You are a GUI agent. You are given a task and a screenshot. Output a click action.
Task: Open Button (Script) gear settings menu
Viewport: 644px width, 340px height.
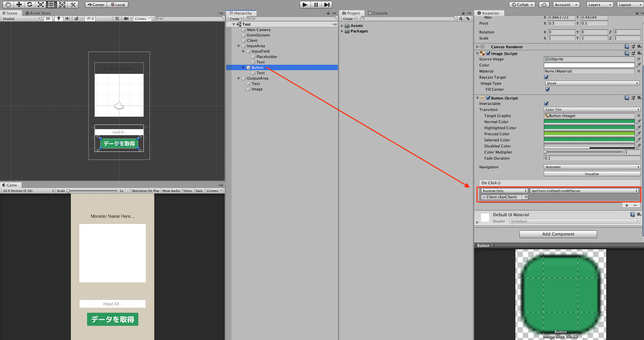[639, 98]
